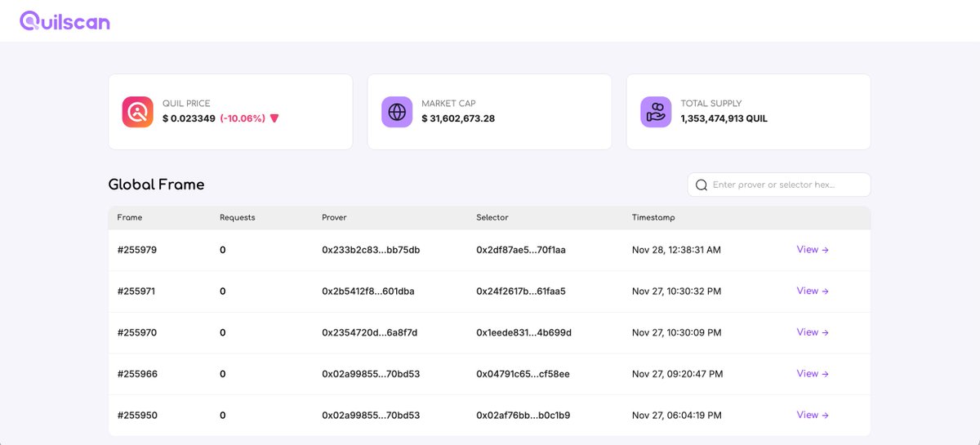Click the Prover column header

click(x=335, y=218)
